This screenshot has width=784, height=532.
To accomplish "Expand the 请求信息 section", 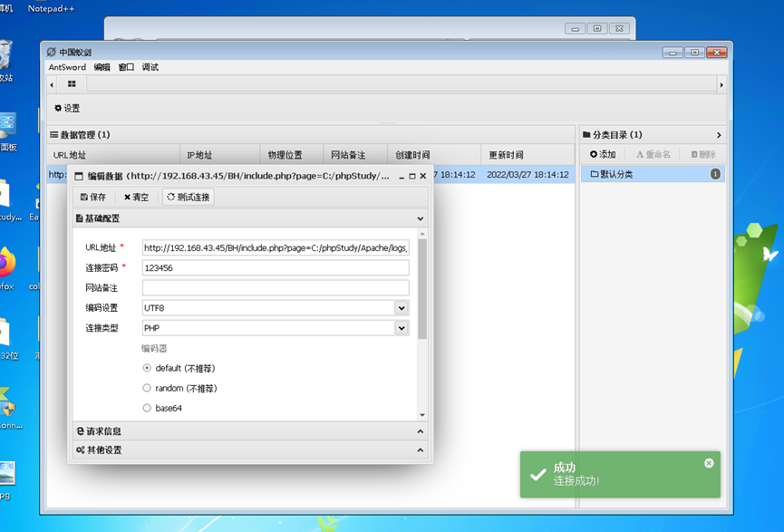I will [x=250, y=431].
